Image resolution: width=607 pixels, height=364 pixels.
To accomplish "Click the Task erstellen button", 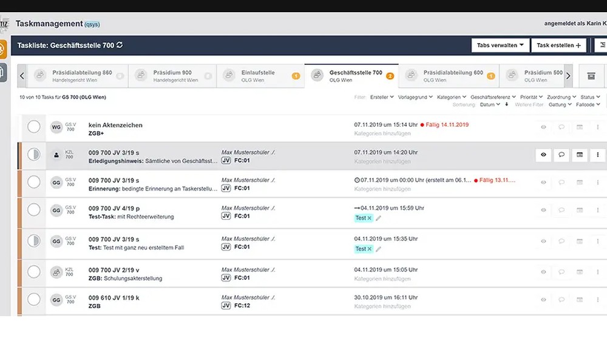I will click(x=558, y=45).
